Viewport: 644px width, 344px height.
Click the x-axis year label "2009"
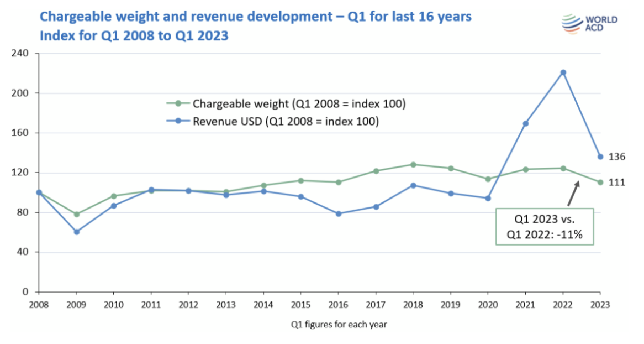coord(76,305)
